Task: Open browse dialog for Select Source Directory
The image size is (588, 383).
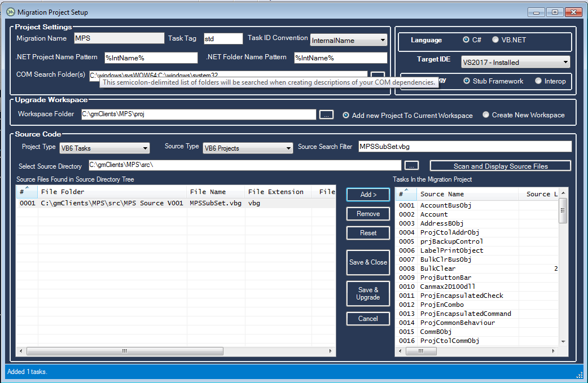Action: (x=412, y=165)
